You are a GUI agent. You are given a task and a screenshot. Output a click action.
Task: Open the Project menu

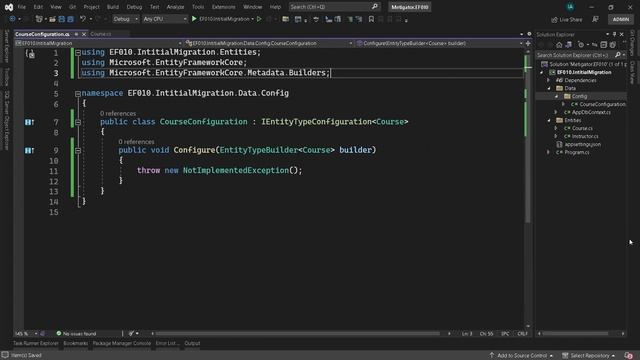coord(91,7)
